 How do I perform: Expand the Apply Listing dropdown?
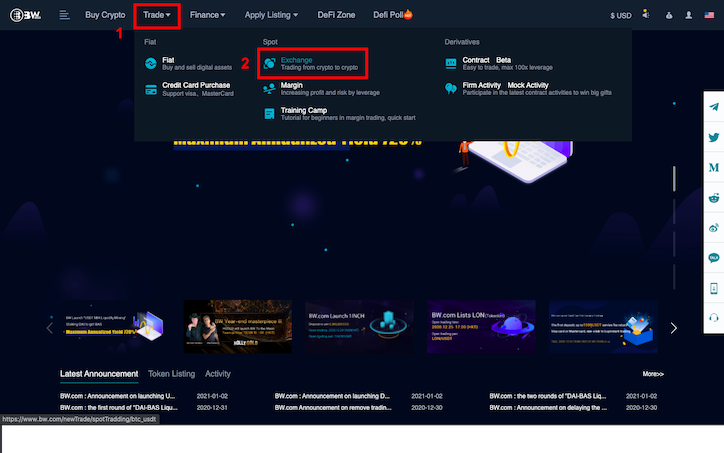[x=271, y=15]
